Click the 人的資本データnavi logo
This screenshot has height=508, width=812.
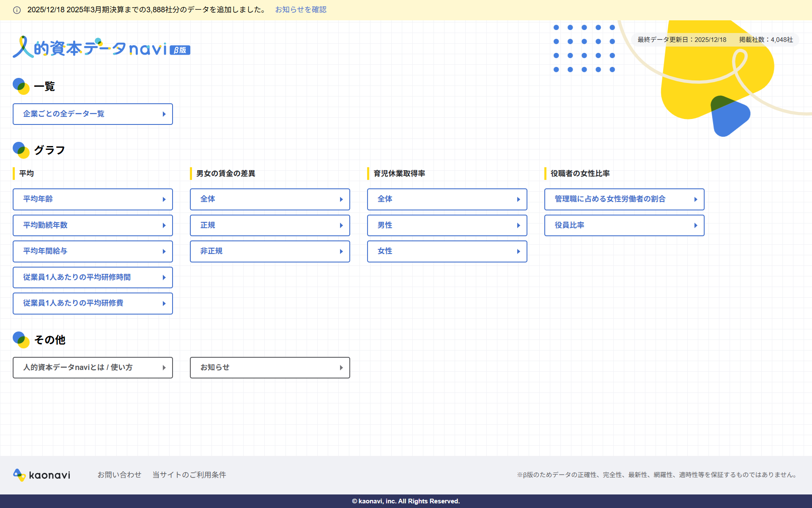pos(101,48)
